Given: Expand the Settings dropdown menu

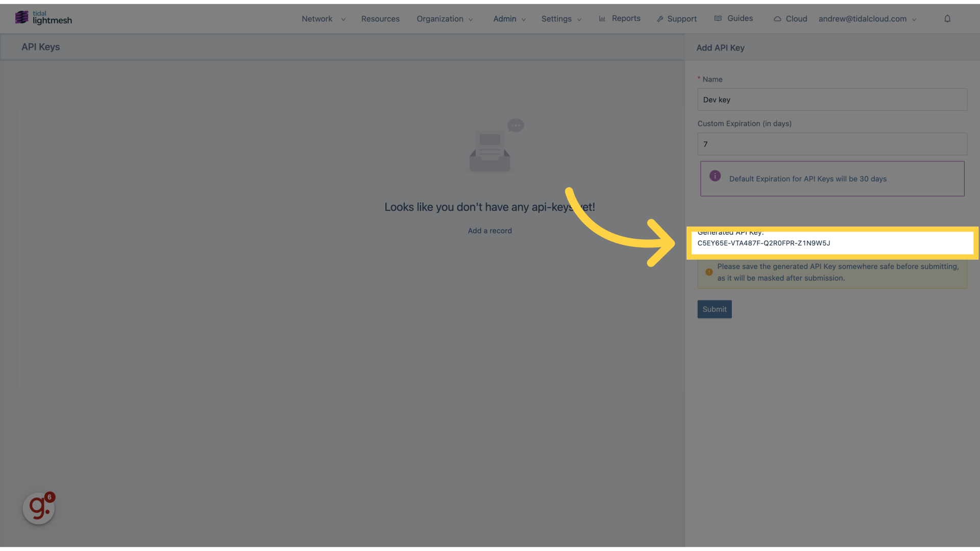Looking at the screenshot, I should (560, 18).
